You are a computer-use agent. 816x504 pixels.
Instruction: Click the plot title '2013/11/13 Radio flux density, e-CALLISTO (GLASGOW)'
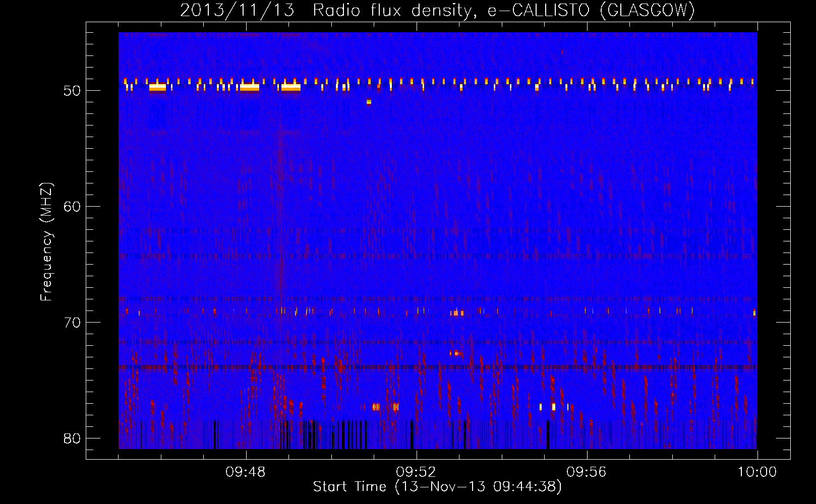tap(437, 11)
